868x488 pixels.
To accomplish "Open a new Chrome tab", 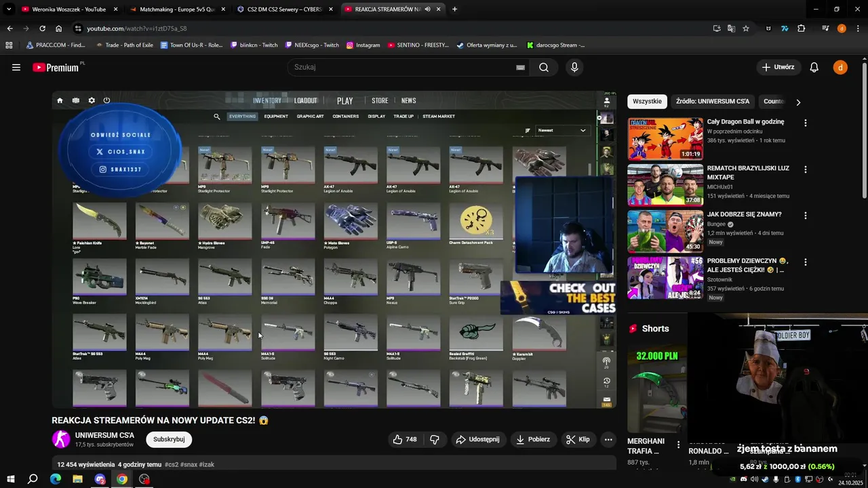I will click(x=454, y=9).
